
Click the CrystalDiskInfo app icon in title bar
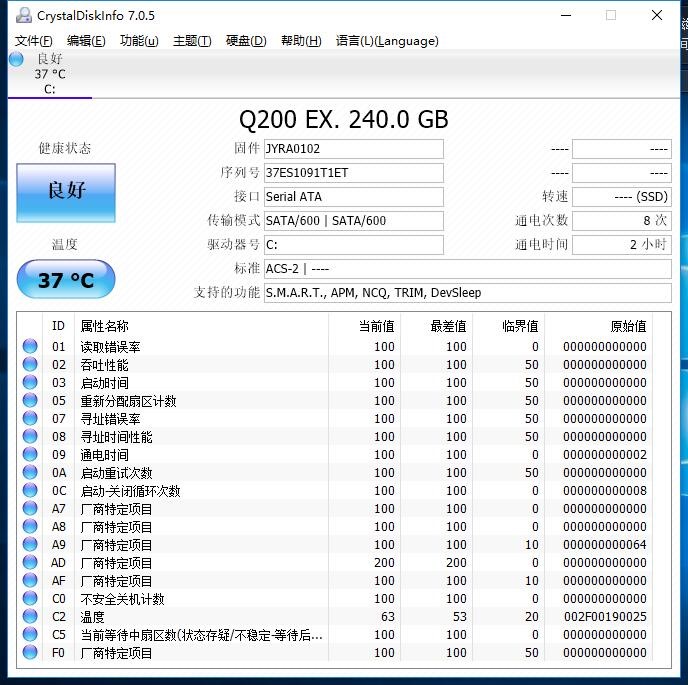click(x=24, y=15)
